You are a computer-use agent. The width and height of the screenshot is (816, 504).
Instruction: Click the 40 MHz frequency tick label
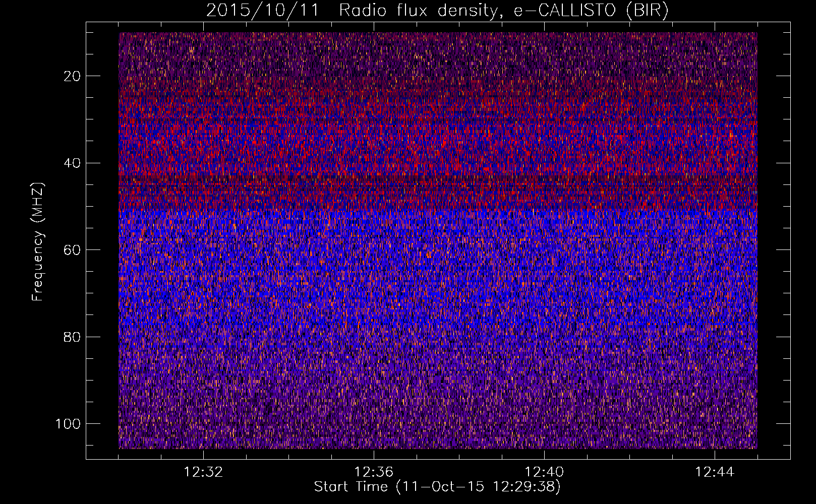pyautogui.click(x=72, y=163)
